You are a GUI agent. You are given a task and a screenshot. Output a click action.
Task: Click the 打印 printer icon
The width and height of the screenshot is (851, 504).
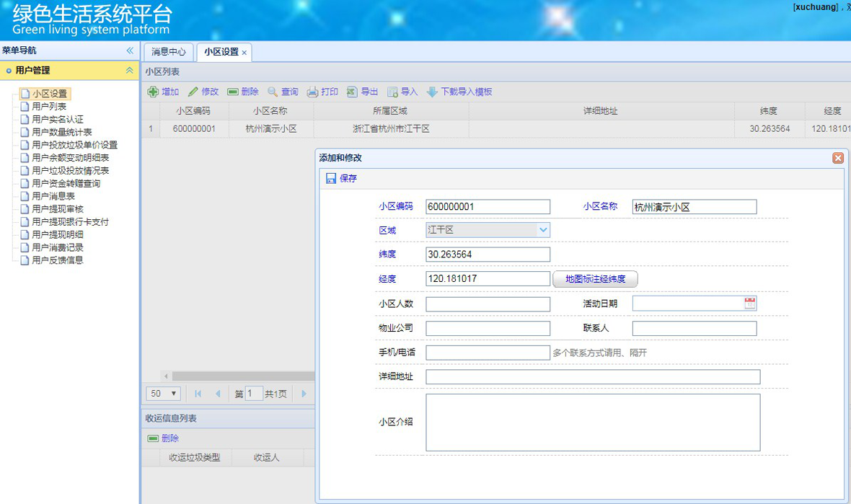click(312, 92)
